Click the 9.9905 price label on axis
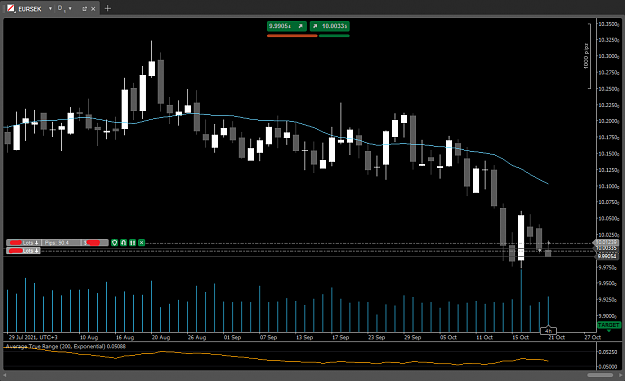The height and width of the screenshot is (381, 625). (x=607, y=256)
